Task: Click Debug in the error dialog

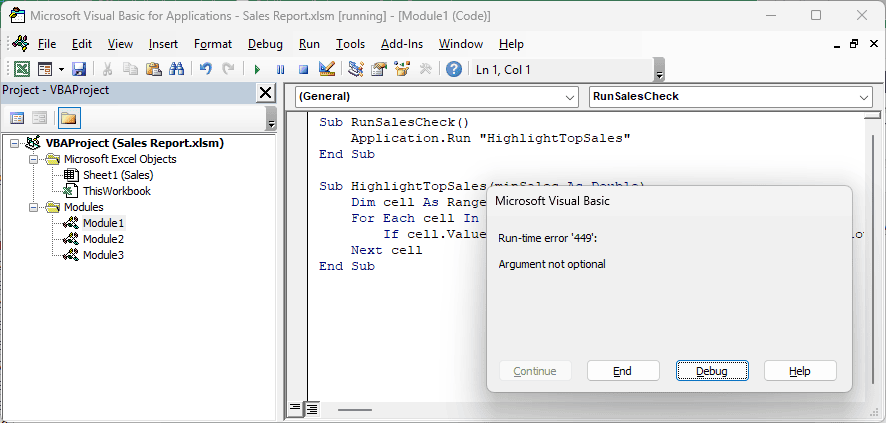Action: (x=712, y=371)
